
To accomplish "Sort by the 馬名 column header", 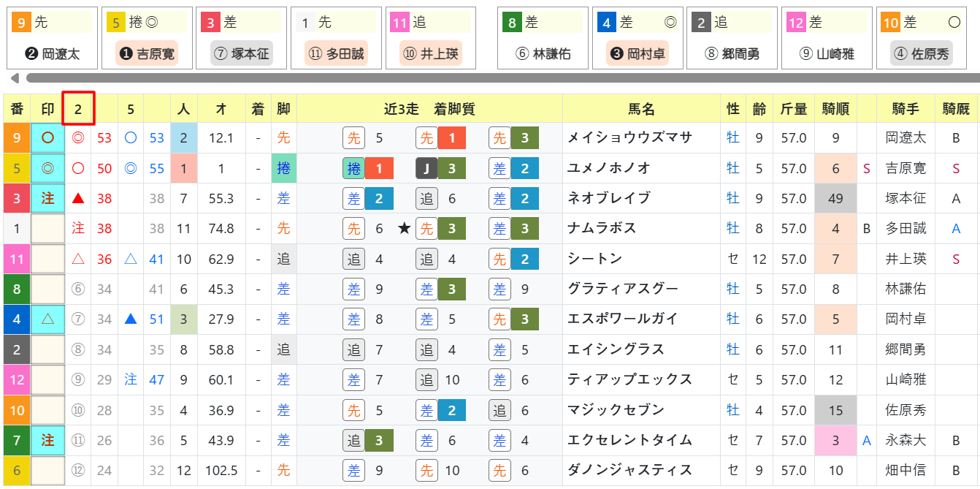I will pyautogui.click(x=641, y=109).
